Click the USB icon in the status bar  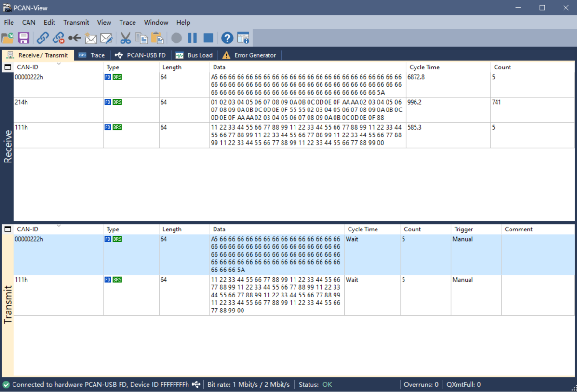click(196, 385)
